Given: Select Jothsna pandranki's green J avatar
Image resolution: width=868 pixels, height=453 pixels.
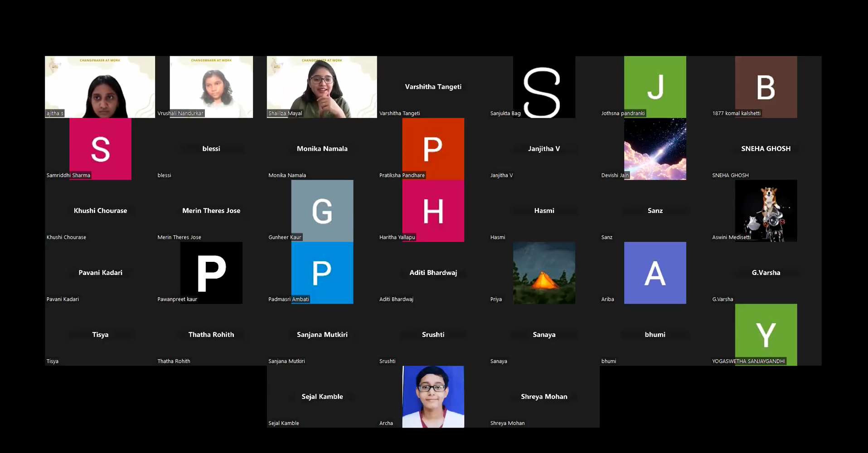Looking at the screenshot, I should tap(655, 87).
